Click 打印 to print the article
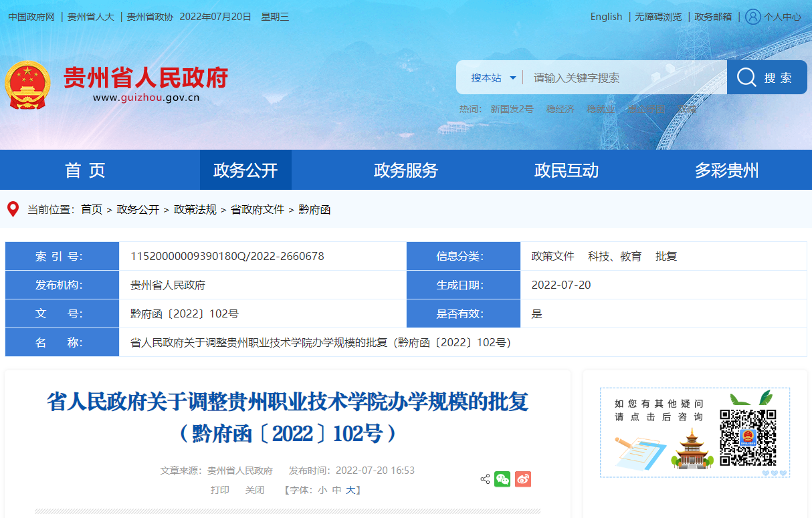Viewport: 812px width, 518px height. (221, 489)
